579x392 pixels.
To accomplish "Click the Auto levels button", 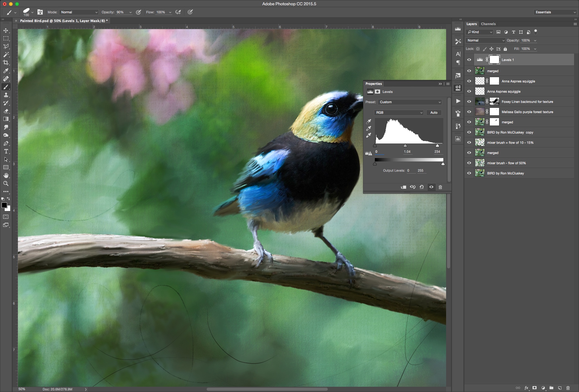I will [434, 112].
